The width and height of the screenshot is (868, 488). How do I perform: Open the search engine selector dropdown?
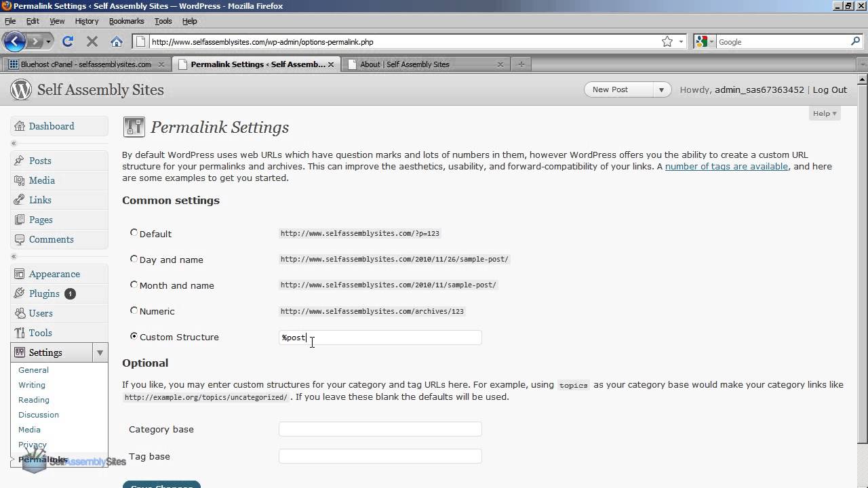[705, 41]
